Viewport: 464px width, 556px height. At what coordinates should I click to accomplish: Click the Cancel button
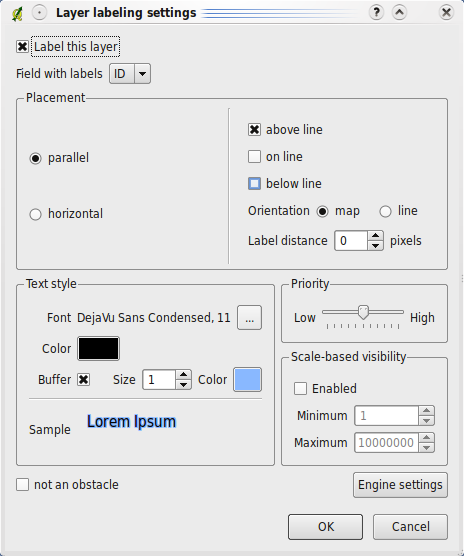pyautogui.click(x=410, y=527)
